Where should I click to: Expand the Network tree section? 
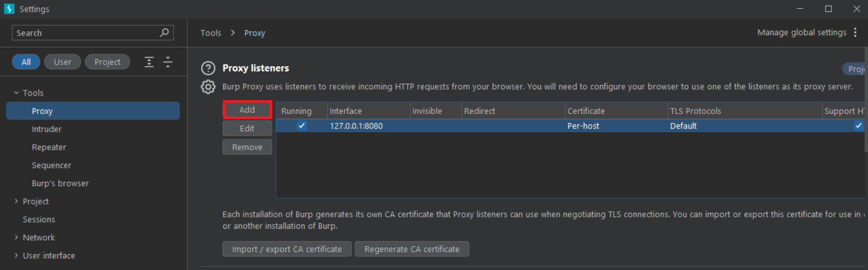pyautogui.click(x=16, y=237)
